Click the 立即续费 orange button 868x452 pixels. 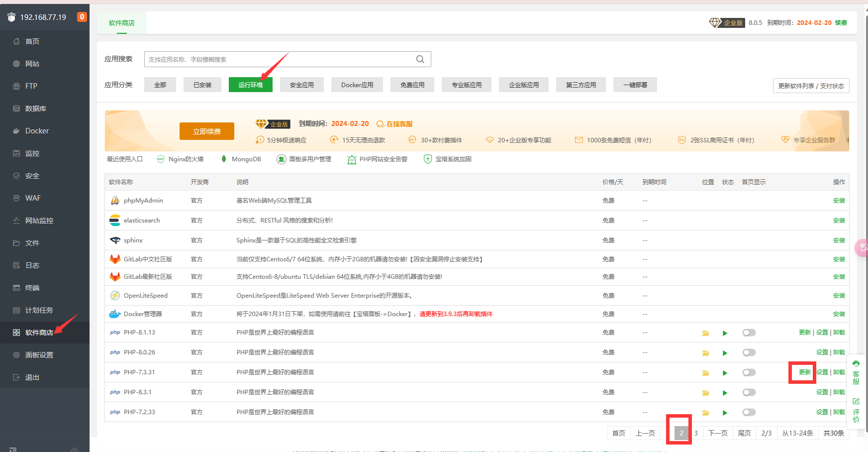pos(207,131)
